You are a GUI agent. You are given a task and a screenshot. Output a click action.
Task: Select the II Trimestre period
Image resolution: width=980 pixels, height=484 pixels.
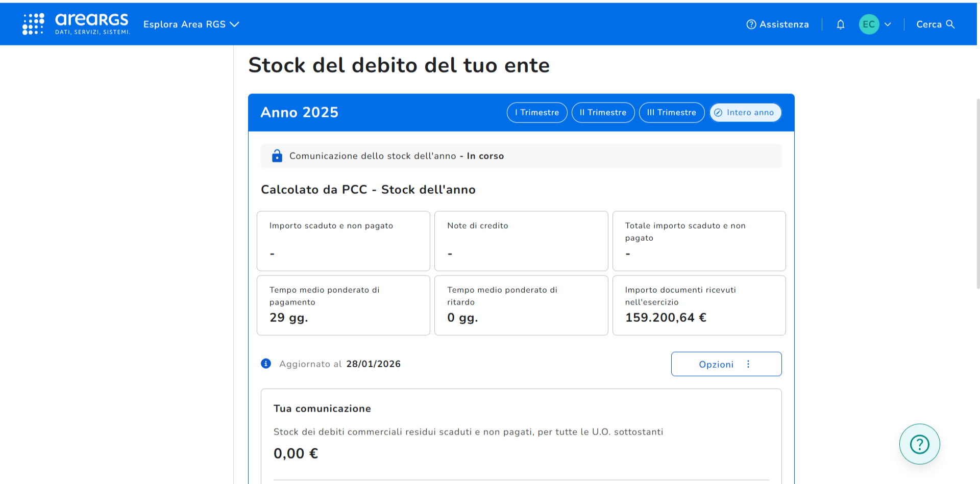(x=603, y=113)
